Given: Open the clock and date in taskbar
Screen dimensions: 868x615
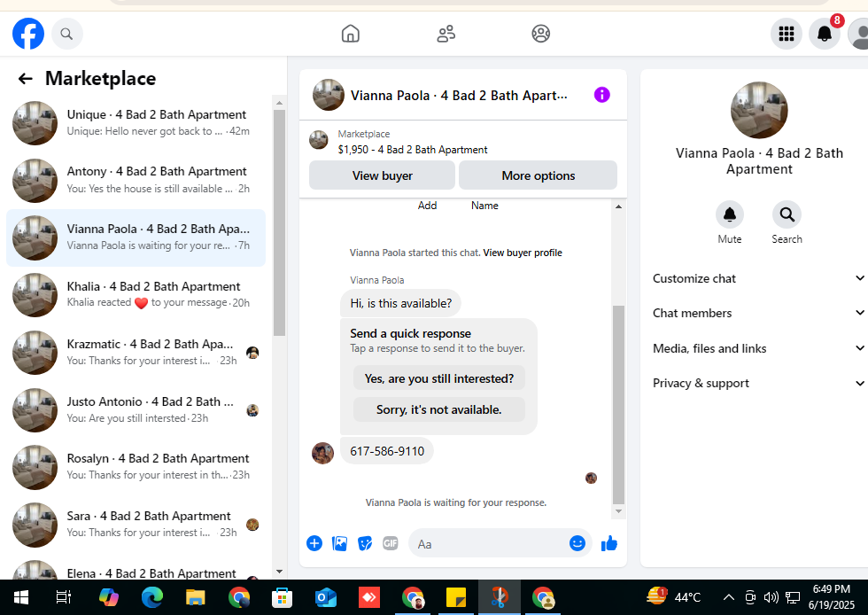Looking at the screenshot, I should tap(832, 596).
